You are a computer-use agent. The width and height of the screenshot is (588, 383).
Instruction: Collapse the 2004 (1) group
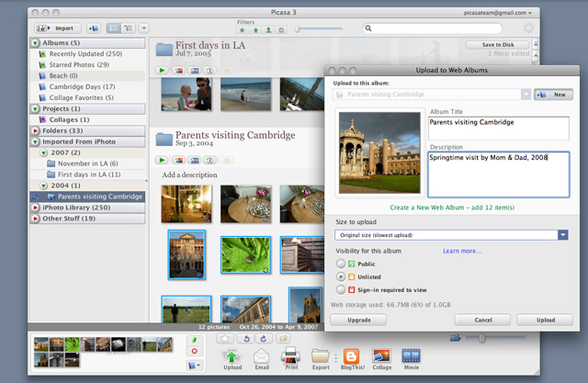pos(44,186)
